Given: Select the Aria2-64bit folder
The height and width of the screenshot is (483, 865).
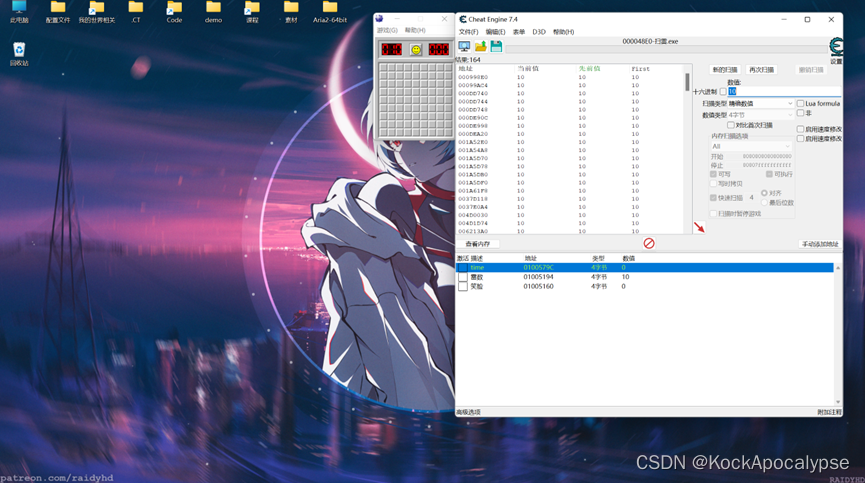Looking at the screenshot, I should (x=330, y=12).
